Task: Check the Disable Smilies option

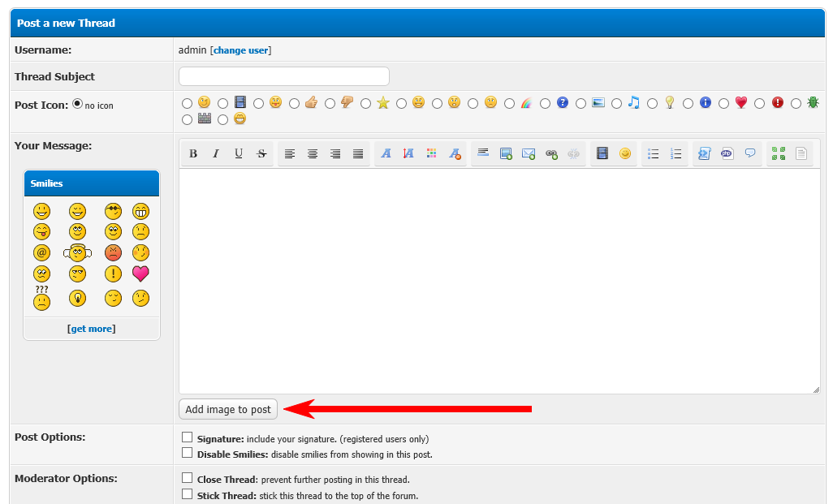Action: tap(188, 453)
